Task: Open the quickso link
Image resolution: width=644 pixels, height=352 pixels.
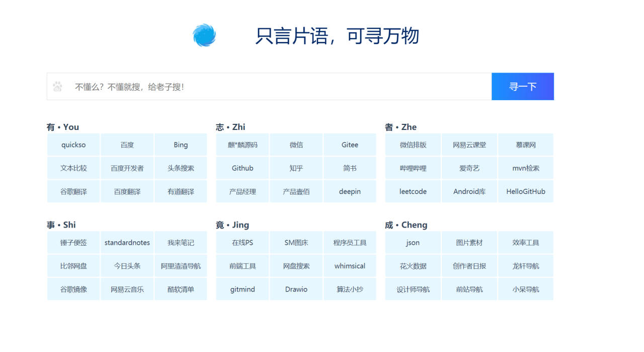Action: [x=73, y=145]
